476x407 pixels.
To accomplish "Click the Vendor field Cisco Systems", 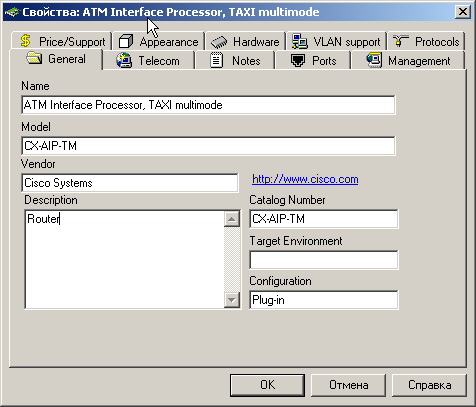I will point(130,183).
